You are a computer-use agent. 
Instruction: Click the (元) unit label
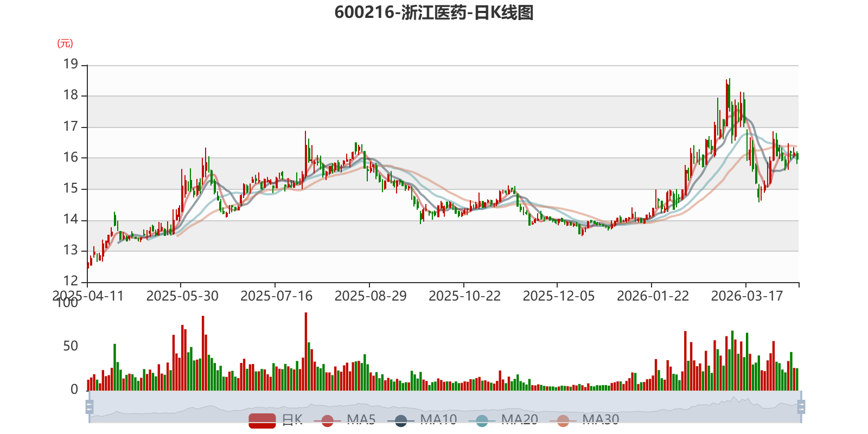pos(65,43)
